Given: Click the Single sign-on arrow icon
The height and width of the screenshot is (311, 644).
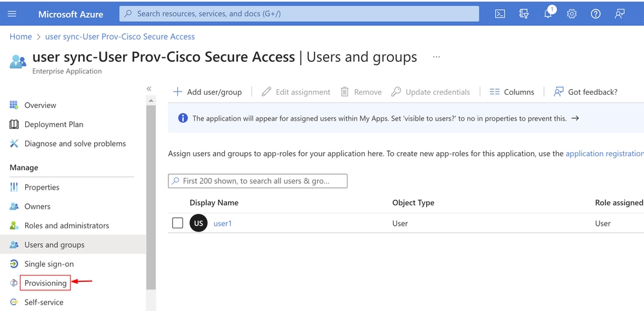Looking at the screenshot, I should pos(14,264).
